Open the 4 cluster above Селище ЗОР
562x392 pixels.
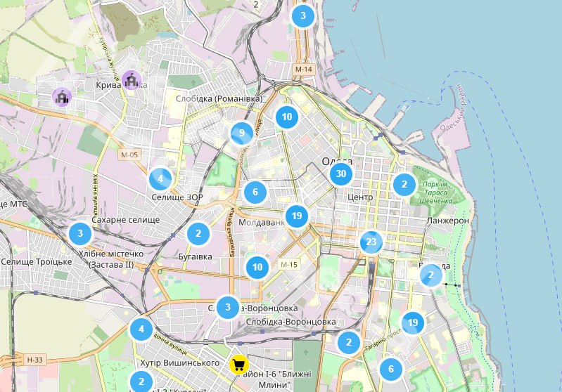point(160,178)
